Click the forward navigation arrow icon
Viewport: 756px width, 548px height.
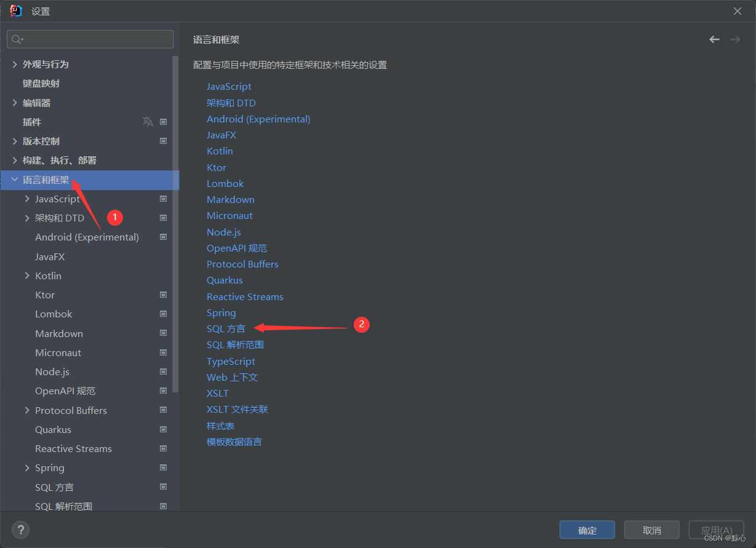point(735,39)
